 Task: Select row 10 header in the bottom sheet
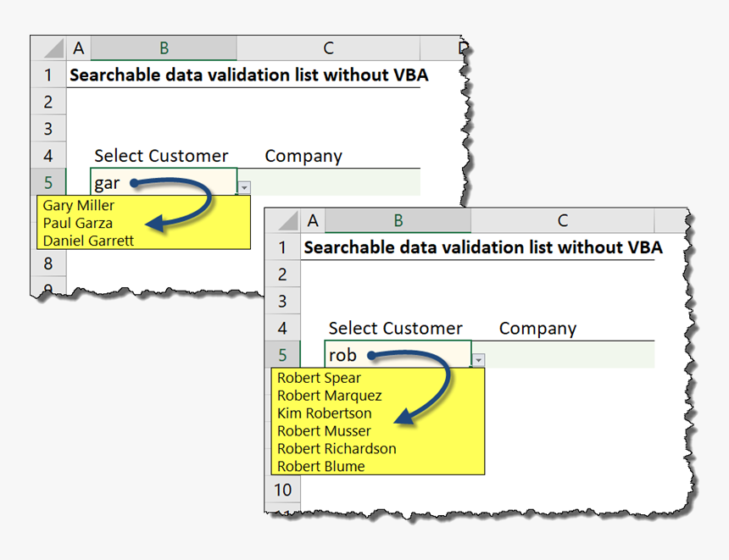click(282, 490)
